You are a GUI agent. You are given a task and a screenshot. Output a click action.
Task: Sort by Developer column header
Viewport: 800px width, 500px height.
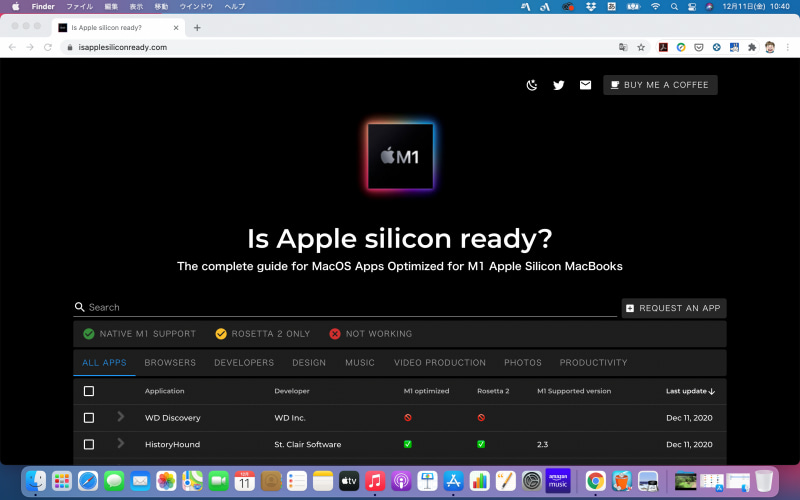pyautogui.click(x=292, y=391)
